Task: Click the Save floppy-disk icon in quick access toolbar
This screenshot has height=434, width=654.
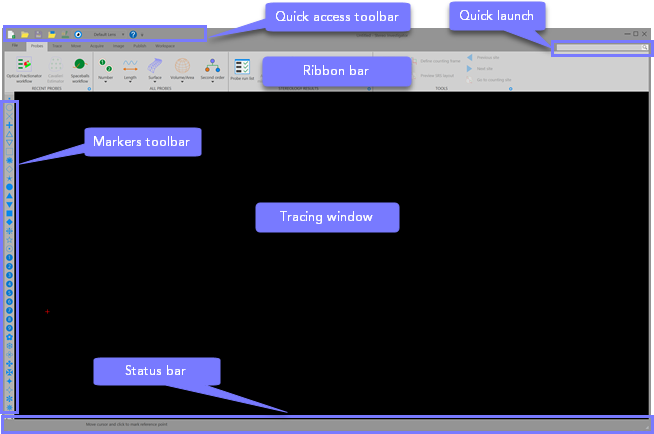Action: pyautogui.click(x=38, y=35)
